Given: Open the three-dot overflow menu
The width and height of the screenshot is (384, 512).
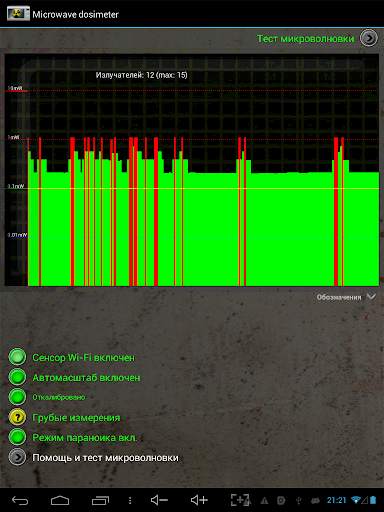Looking at the screenshot, I should (x=130, y=500).
